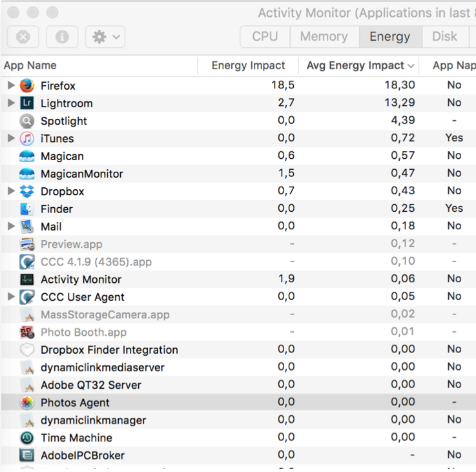Click the dynamiclinkmanager name text
Image resolution: width=476 pixels, height=472 pixels.
[x=94, y=420]
